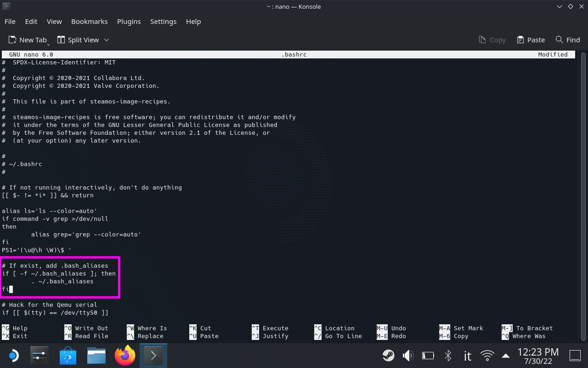Open the Split View dropdown arrow
This screenshot has width=588, height=368.
coord(107,40)
